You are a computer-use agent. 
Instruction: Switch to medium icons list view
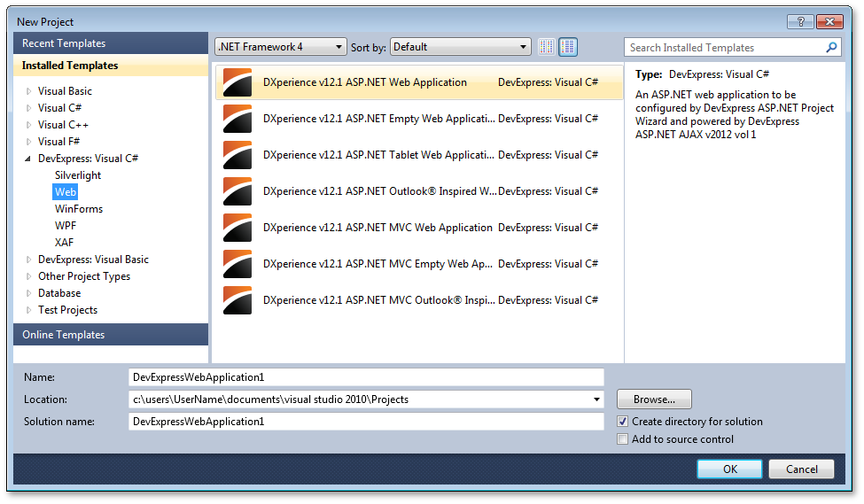pos(568,47)
